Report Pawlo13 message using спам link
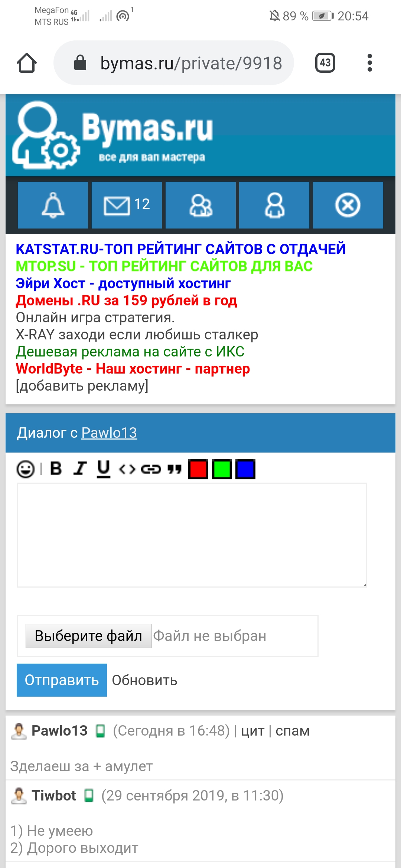 point(292,731)
